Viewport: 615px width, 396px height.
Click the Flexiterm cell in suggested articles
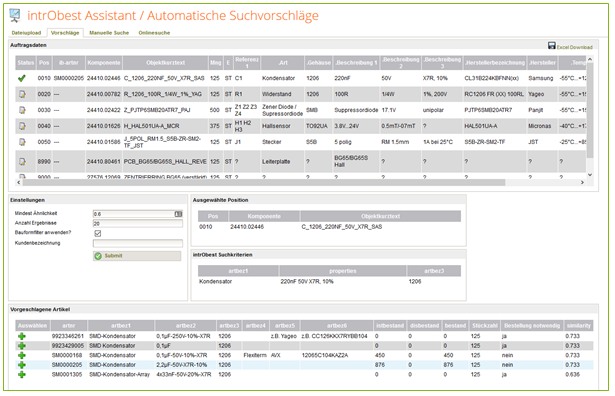[x=255, y=355]
